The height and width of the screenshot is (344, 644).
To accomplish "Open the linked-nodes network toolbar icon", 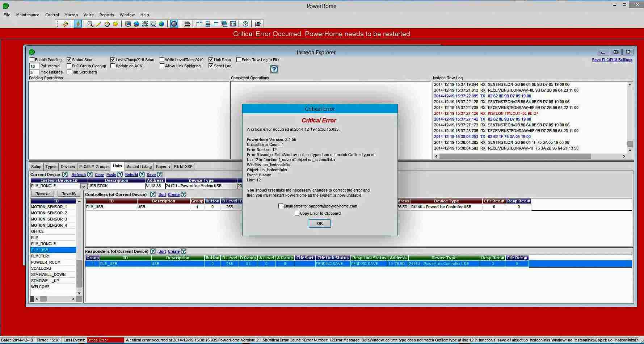I will [x=145, y=24].
